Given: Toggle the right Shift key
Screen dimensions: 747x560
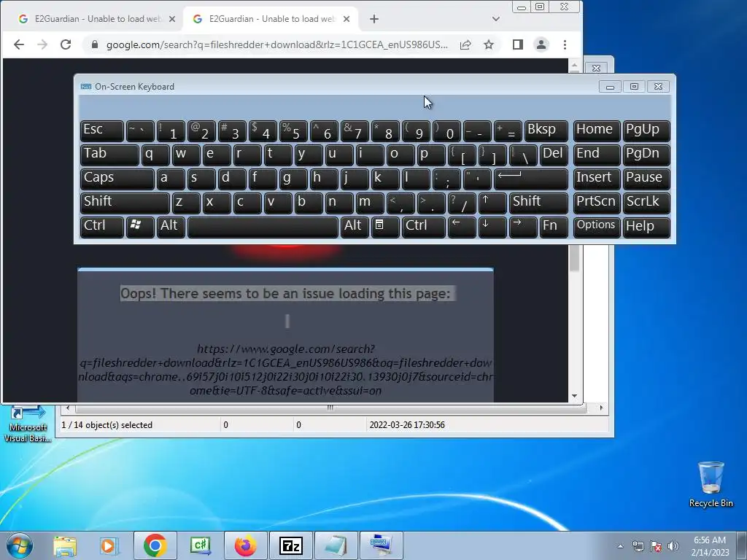Looking at the screenshot, I should click(x=538, y=203).
